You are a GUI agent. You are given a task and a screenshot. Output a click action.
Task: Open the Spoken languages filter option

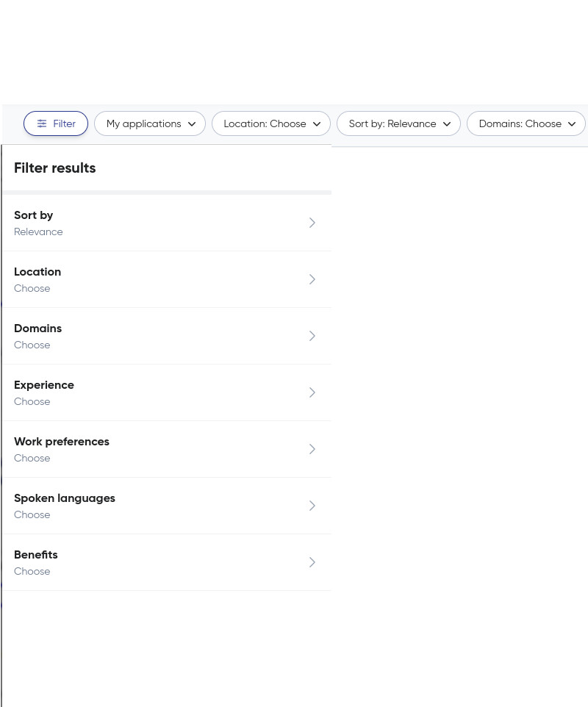pos(167,506)
